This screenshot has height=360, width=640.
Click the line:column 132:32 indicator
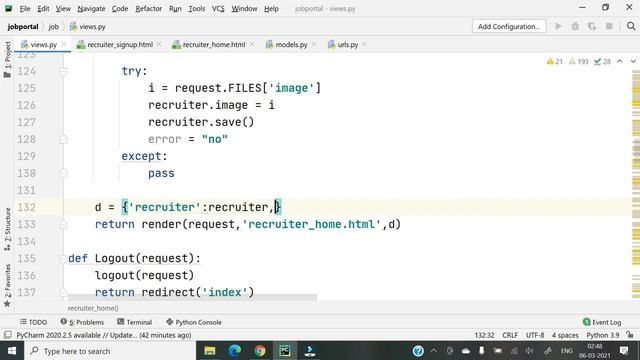pyautogui.click(x=484, y=335)
